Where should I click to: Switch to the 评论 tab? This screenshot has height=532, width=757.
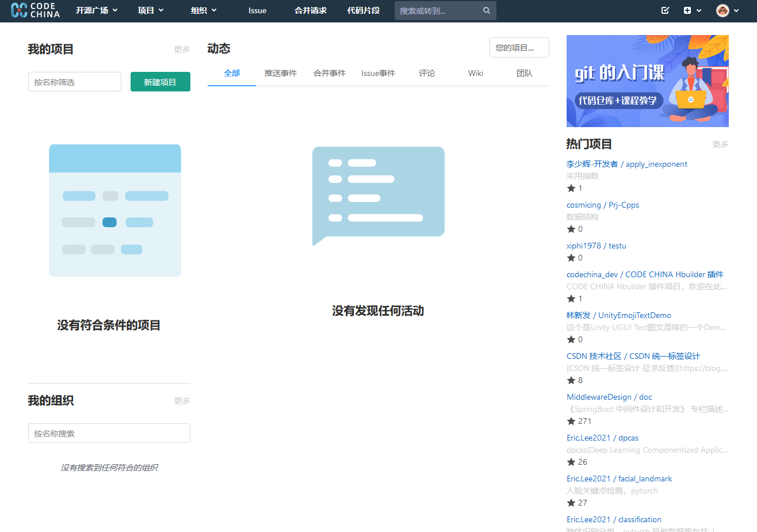pyautogui.click(x=427, y=74)
